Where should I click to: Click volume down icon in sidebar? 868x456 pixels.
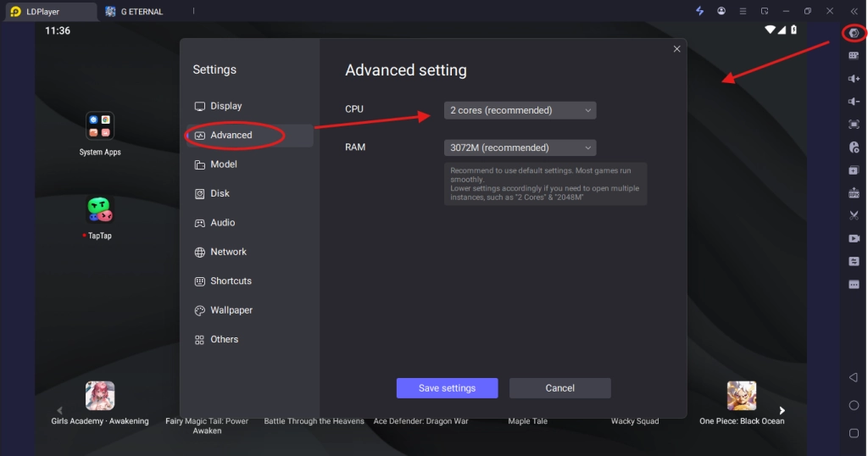[x=854, y=101]
